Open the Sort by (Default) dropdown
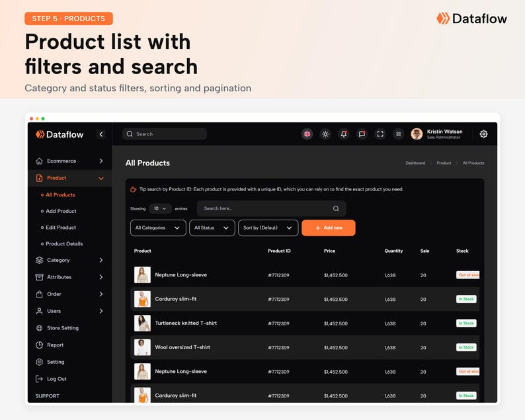525x420 pixels. pos(268,228)
